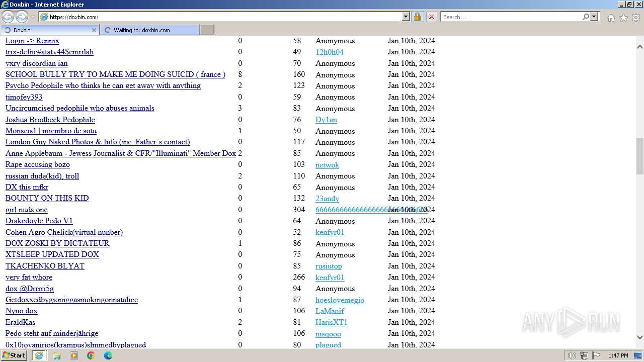Open user profile hoeslovemegio
The width and height of the screenshot is (644, 362).
tap(340, 300)
